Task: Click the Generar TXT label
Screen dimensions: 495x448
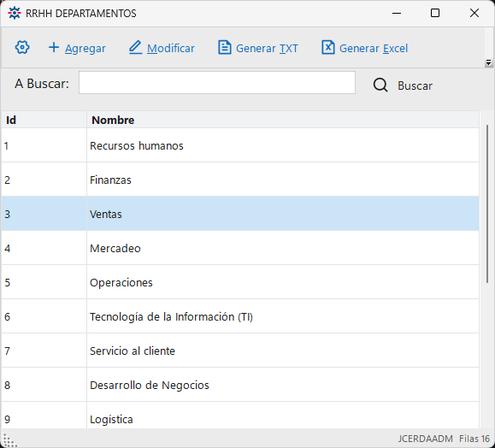Action: pyautogui.click(x=267, y=49)
